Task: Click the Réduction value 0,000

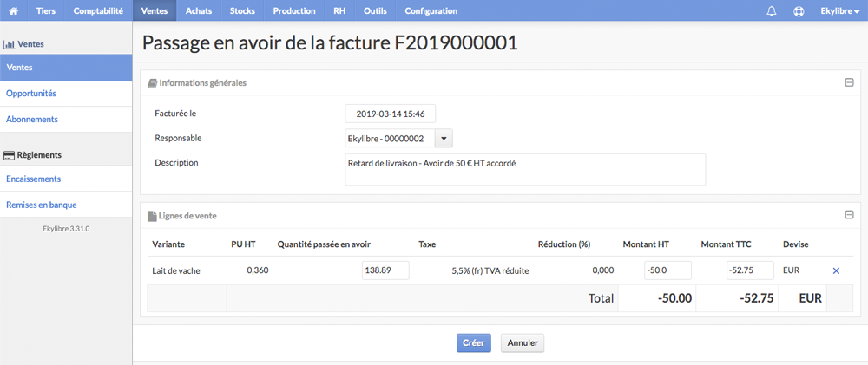Action: tap(603, 270)
